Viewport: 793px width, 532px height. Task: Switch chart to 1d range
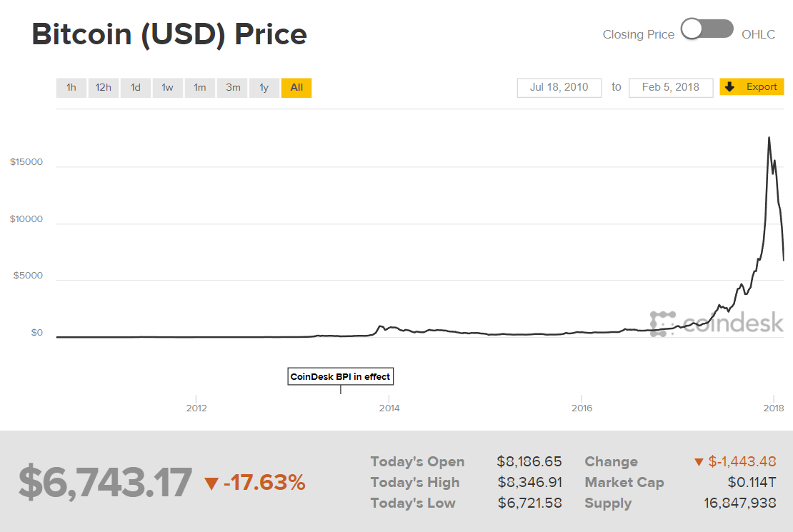point(135,88)
